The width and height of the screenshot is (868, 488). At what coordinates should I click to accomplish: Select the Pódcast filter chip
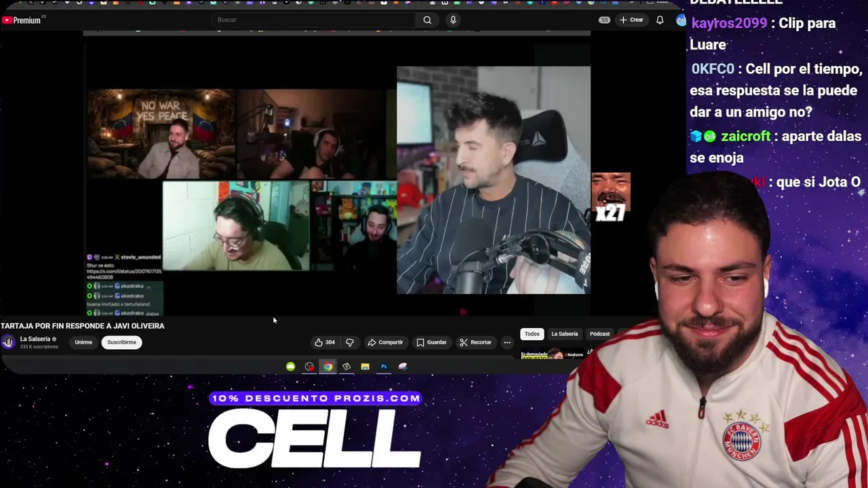[x=599, y=333]
